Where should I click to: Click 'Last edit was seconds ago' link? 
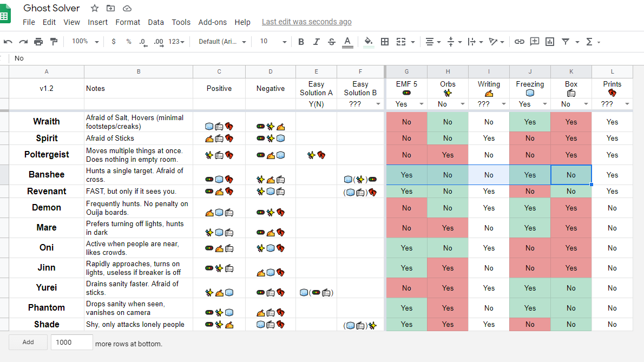[x=307, y=22]
